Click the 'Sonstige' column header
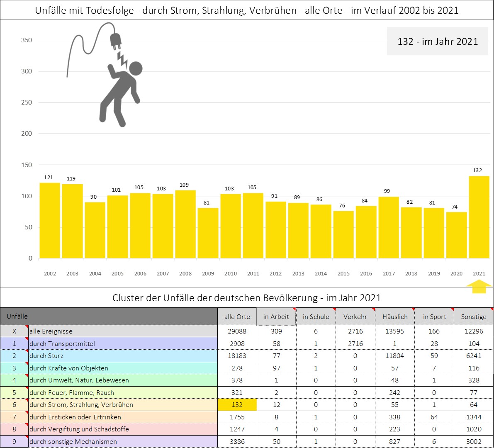 [x=474, y=317]
